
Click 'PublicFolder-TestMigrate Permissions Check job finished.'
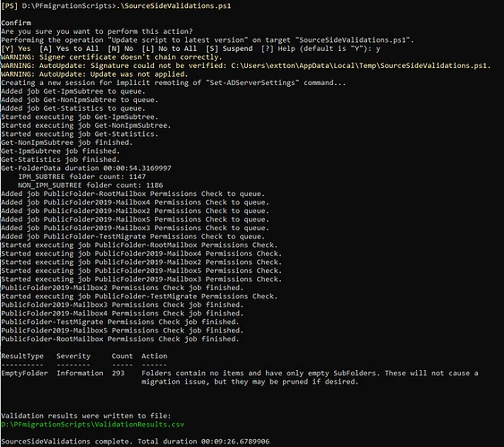coord(120,322)
